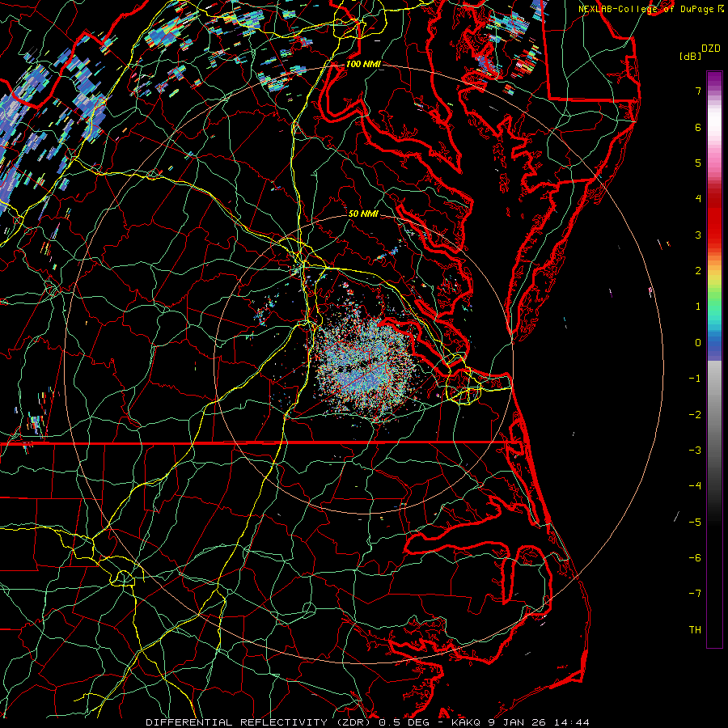Viewport: 728px width, 728px height.
Task: Select the -5 value on the color scale
Action: [695, 523]
